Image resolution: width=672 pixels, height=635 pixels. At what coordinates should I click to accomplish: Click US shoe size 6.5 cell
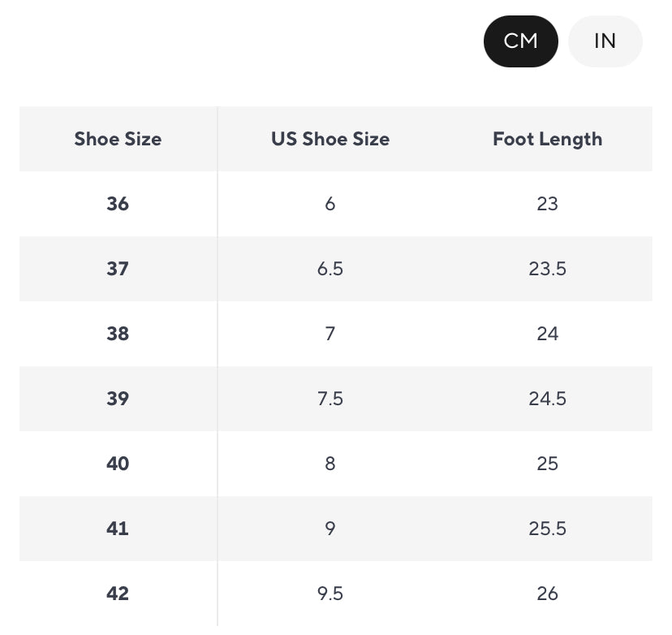click(x=330, y=269)
